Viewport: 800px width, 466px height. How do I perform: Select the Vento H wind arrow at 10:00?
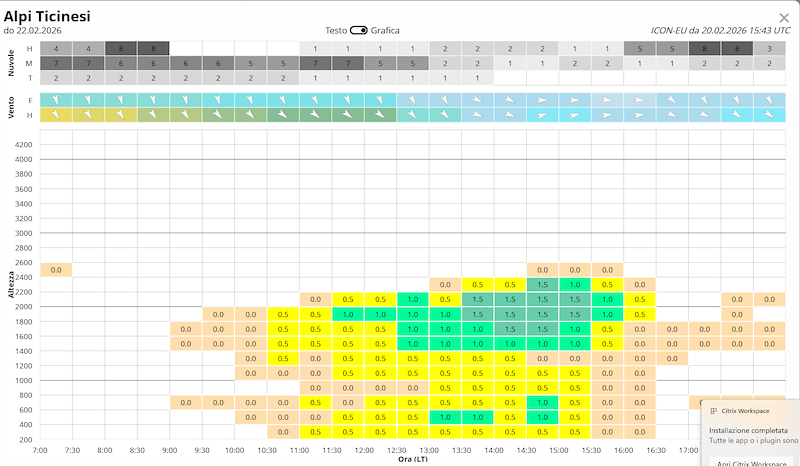(251, 115)
